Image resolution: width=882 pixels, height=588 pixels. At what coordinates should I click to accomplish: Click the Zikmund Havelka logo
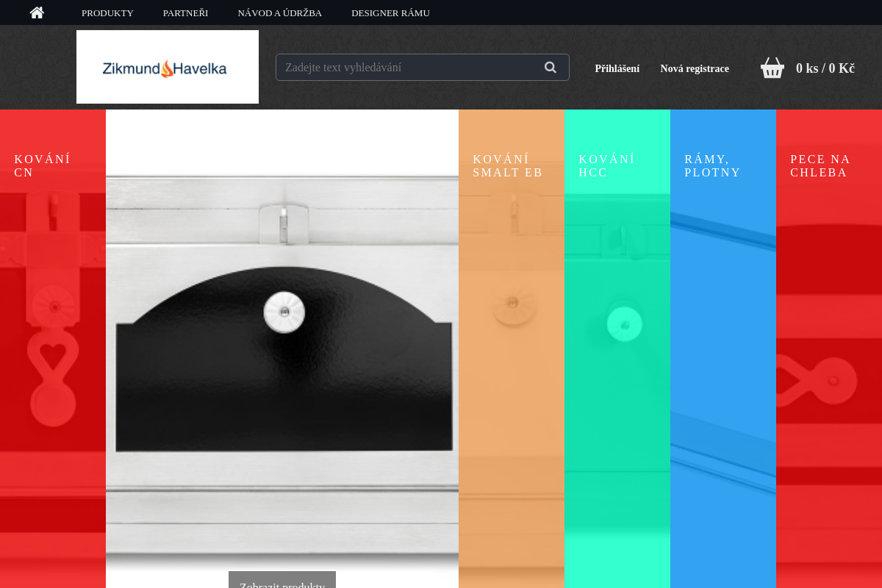click(x=168, y=67)
